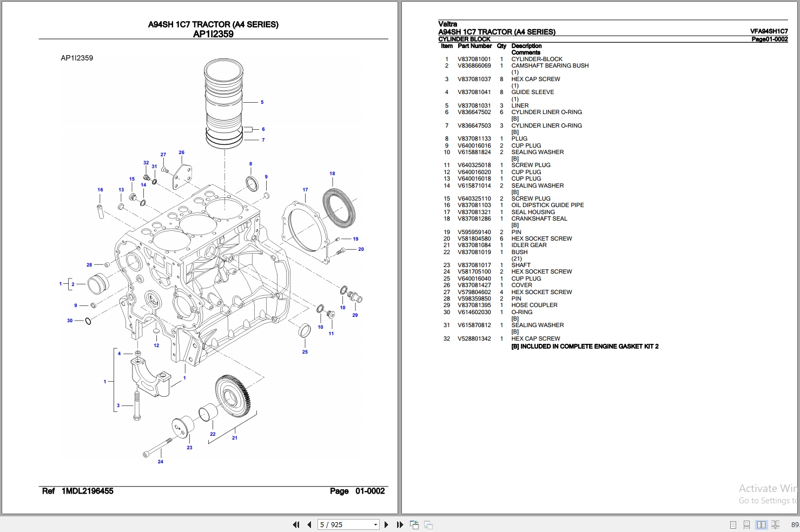This screenshot has height=532, width=800.
Task: Click the engine gasket kit 2 footnote
Action: click(x=585, y=347)
